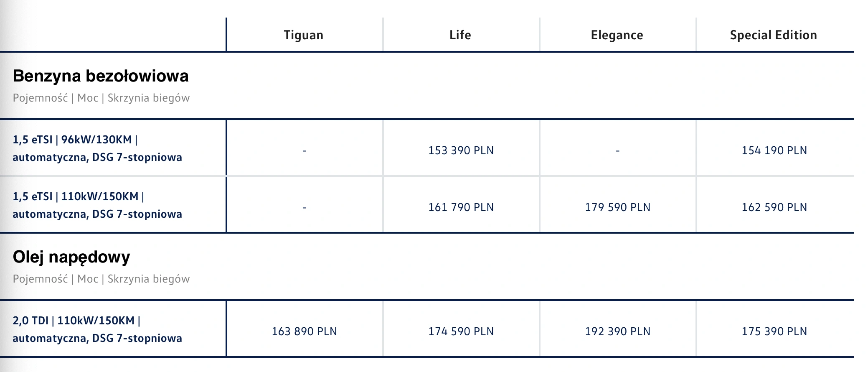Click the subtitle under Benzyna bezołowiowa
This screenshot has height=372, width=868.
point(101,98)
